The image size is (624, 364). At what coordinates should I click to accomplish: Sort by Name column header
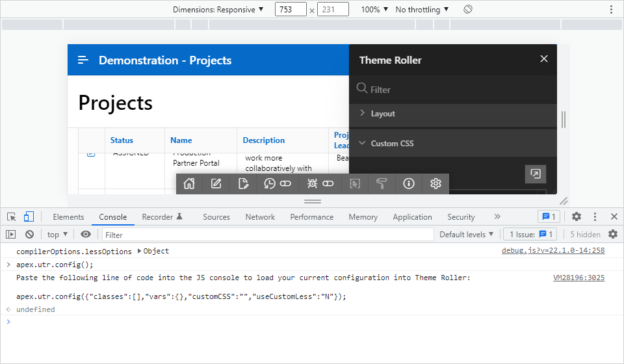pyautogui.click(x=181, y=140)
